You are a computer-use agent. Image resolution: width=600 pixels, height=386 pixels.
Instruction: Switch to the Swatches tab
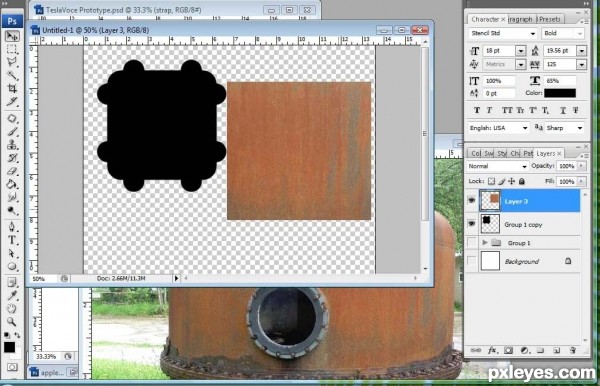(489, 153)
